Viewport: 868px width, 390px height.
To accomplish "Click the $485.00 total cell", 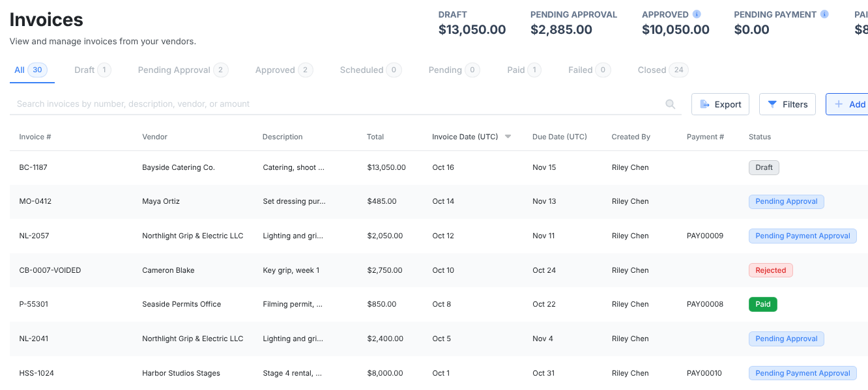I will point(382,201).
